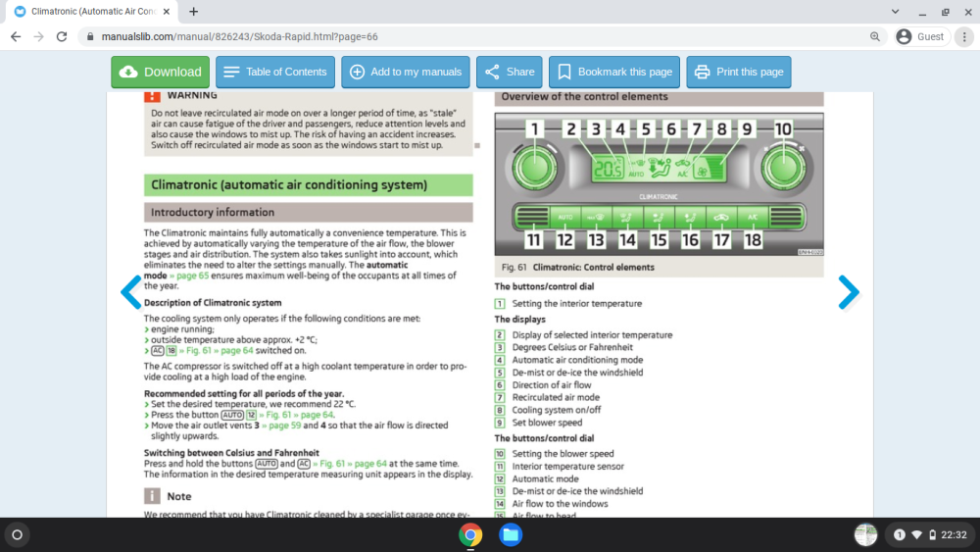Click the browser back arrow
The image size is (980, 552).
[16, 37]
